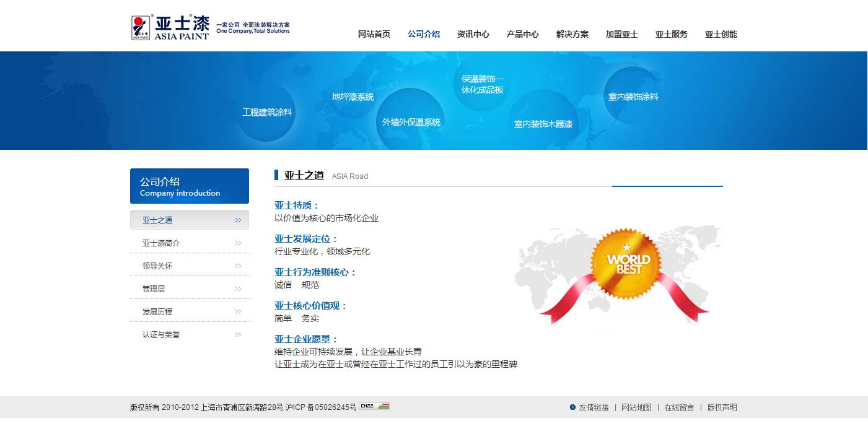Click the chevron next to 领导关怀

(x=238, y=266)
